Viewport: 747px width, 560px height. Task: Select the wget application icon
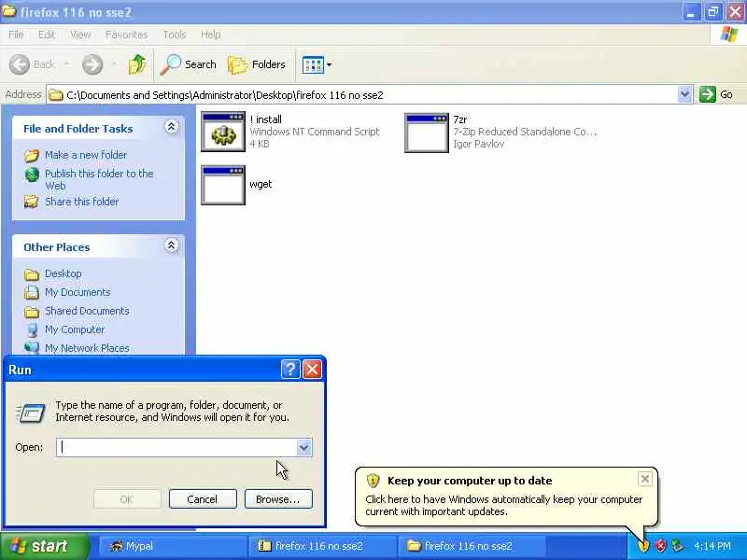click(223, 185)
